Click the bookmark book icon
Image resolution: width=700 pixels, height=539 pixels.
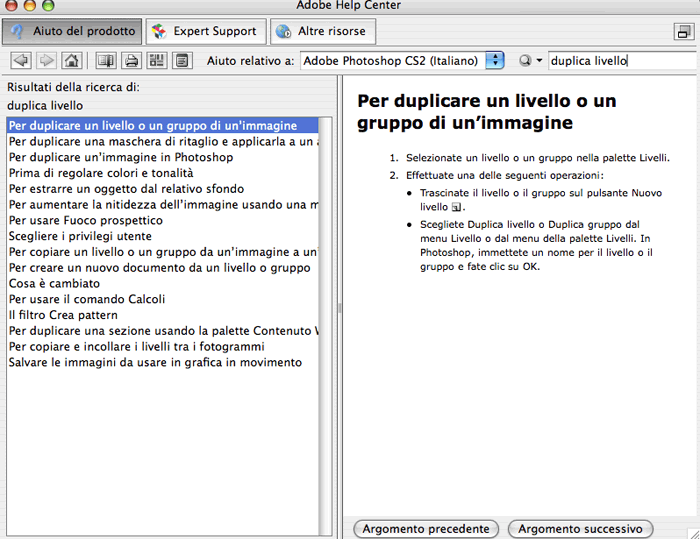tap(106, 60)
